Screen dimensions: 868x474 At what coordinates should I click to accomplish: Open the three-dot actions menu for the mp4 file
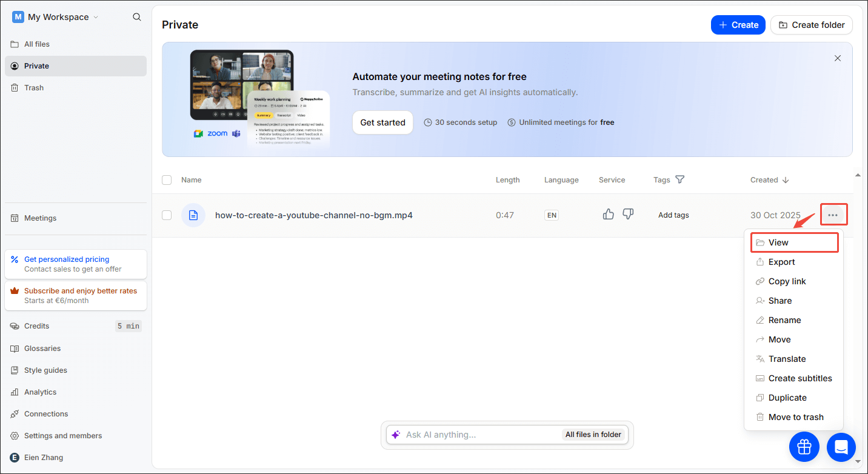[833, 214]
